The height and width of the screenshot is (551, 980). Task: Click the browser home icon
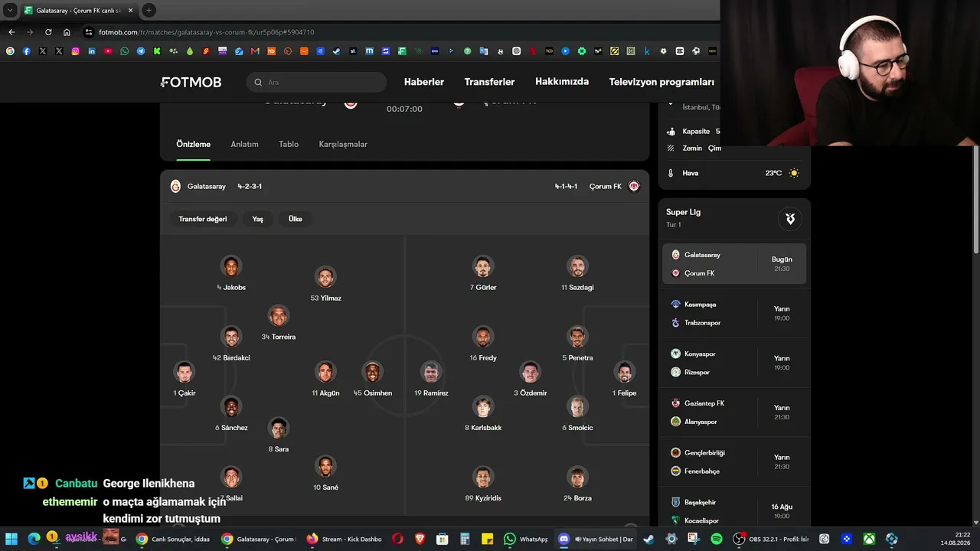coord(67,32)
